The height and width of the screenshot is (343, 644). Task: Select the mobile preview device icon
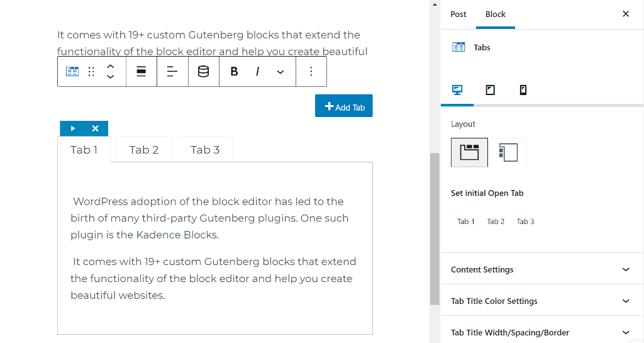pos(523,90)
